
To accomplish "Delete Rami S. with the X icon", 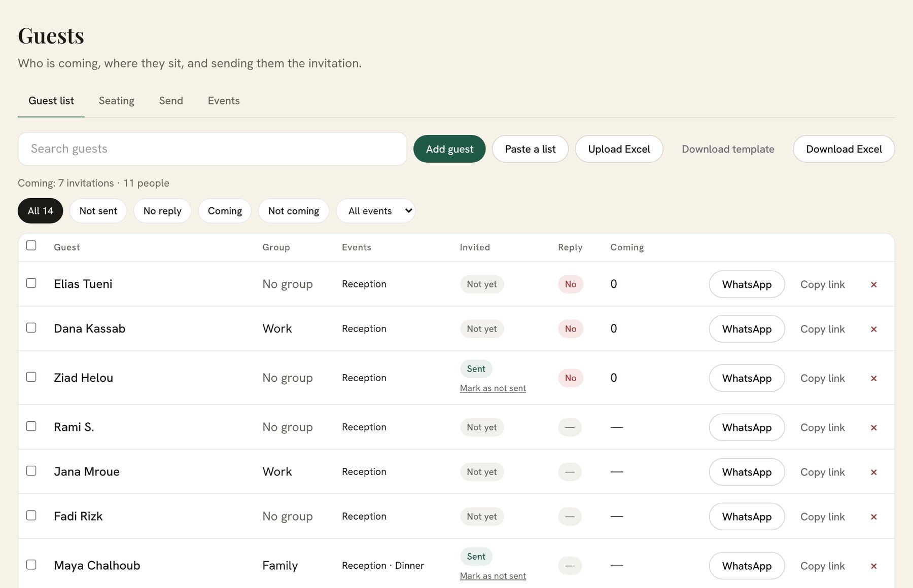I will click(x=873, y=427).
